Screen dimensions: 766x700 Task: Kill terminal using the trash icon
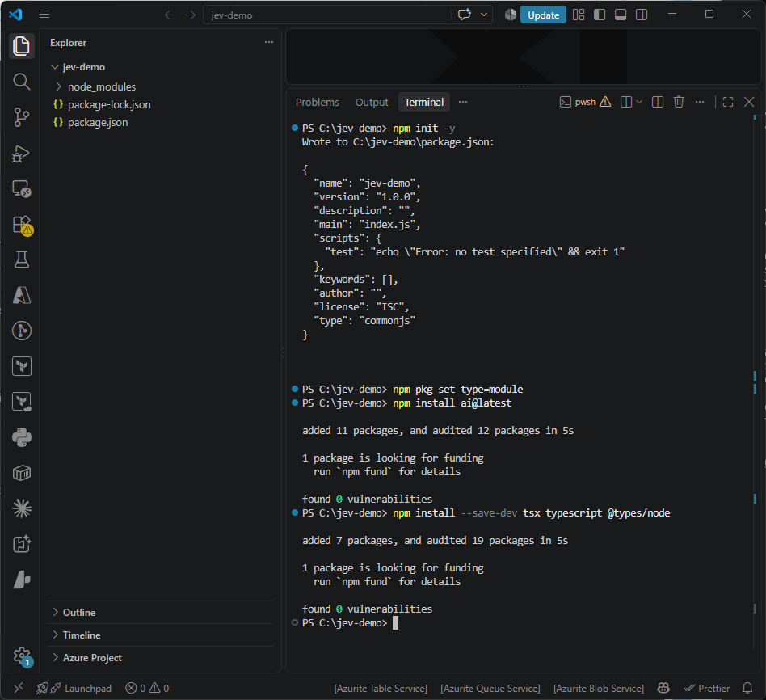click(x=679, y=102)
